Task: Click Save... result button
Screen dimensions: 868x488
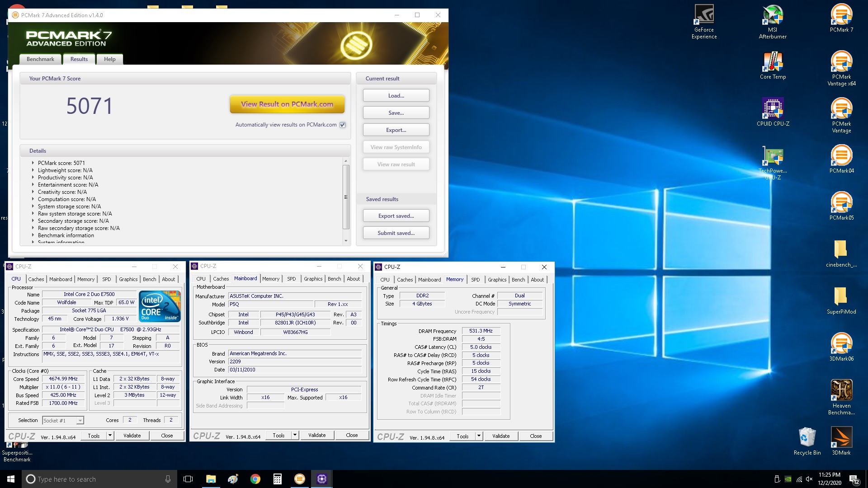Action: point(396,113)
